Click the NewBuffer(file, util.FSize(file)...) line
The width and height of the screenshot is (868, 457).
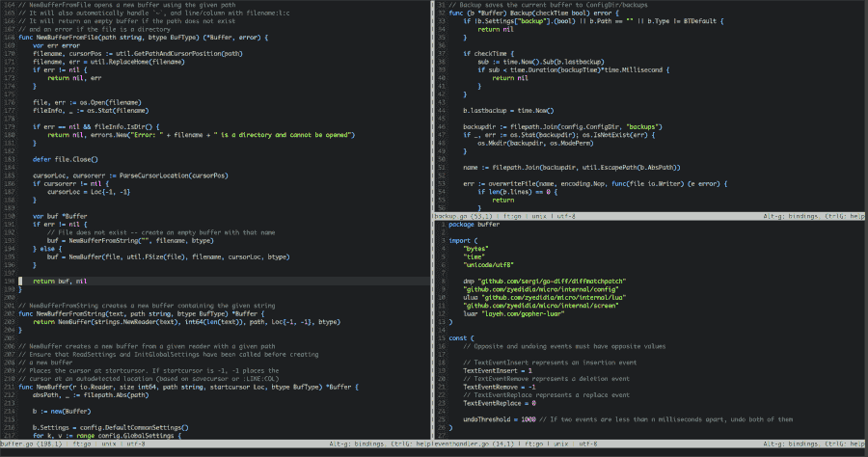tap(168, 256)
